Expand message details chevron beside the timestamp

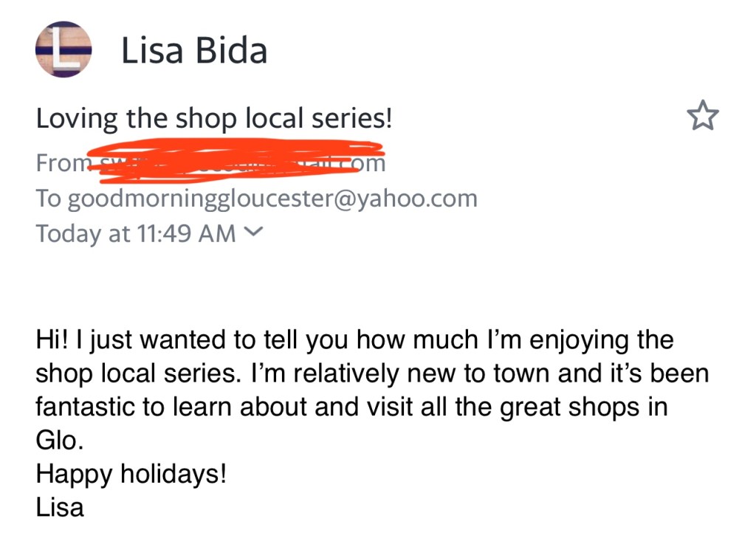tap(252, 232)
